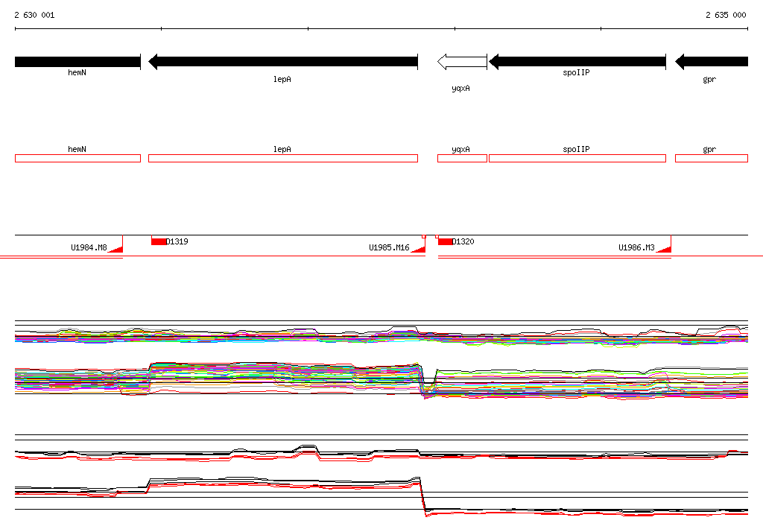Screen dimensions: 763x532
Task: Select the red gpr outline box
Action: pyautogui.click(x=712, y=158)
